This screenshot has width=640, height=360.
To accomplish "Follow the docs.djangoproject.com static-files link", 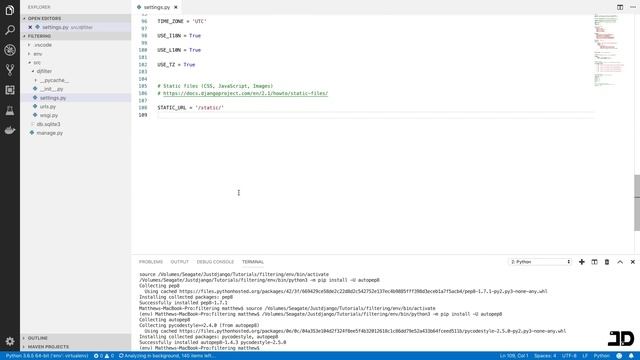I will [245, 93].
